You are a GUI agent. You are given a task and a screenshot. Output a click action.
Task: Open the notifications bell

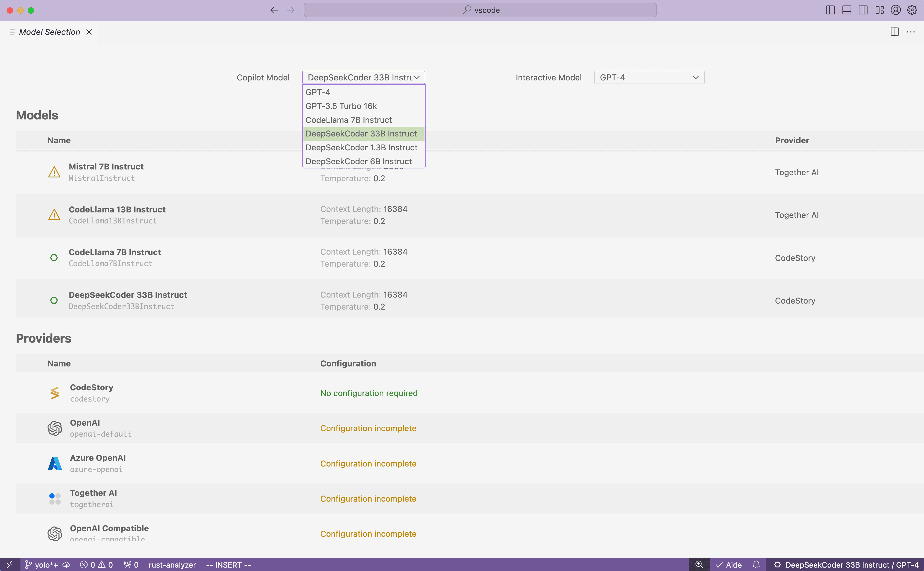click(756, 564)
